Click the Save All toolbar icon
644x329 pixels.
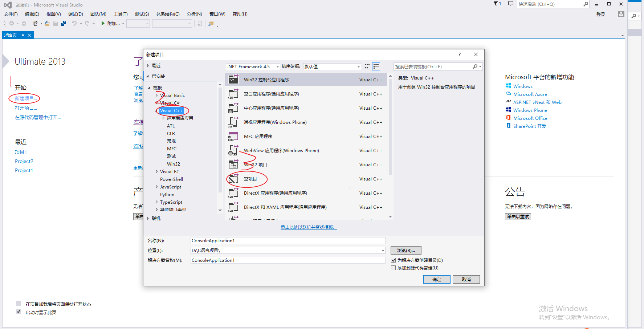[64, 24]
